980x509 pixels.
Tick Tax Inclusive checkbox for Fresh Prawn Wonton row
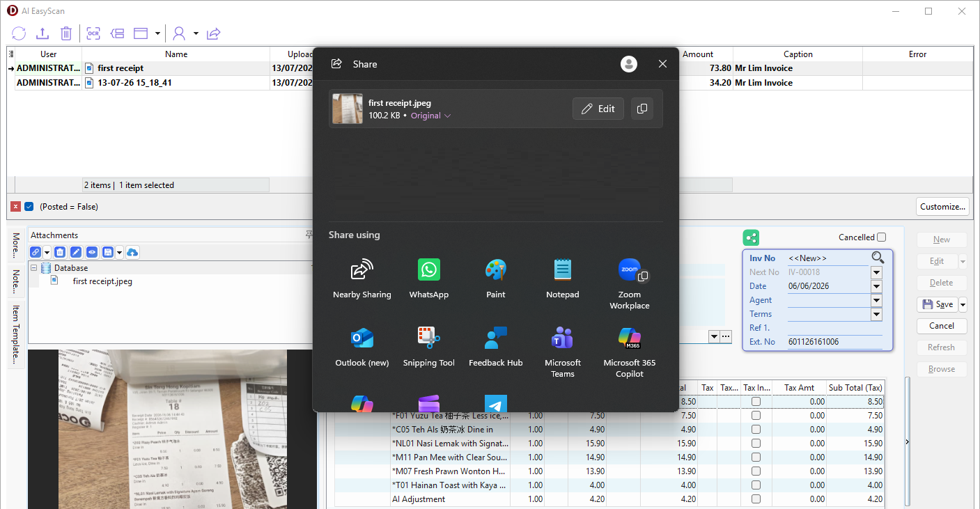coord(756,471)
